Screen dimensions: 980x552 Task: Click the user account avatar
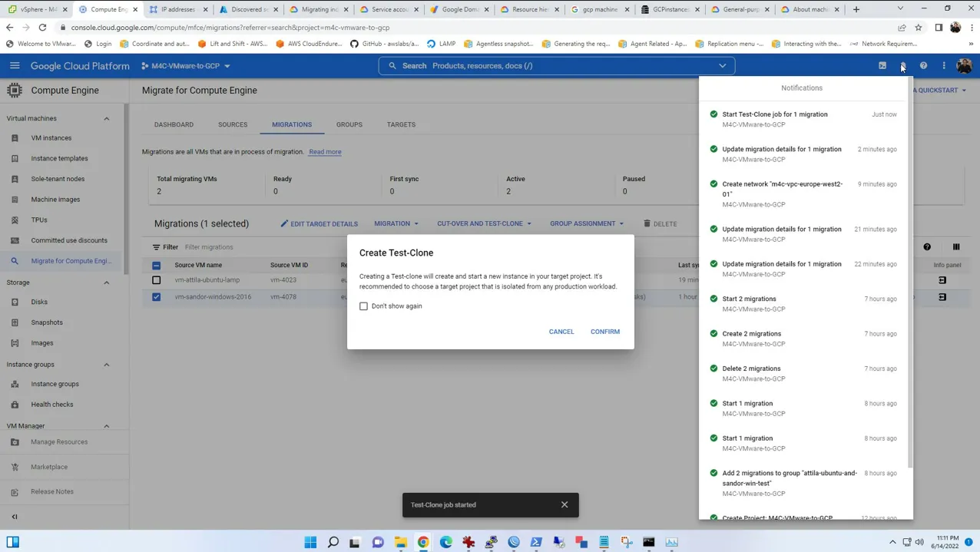[965, 66]
